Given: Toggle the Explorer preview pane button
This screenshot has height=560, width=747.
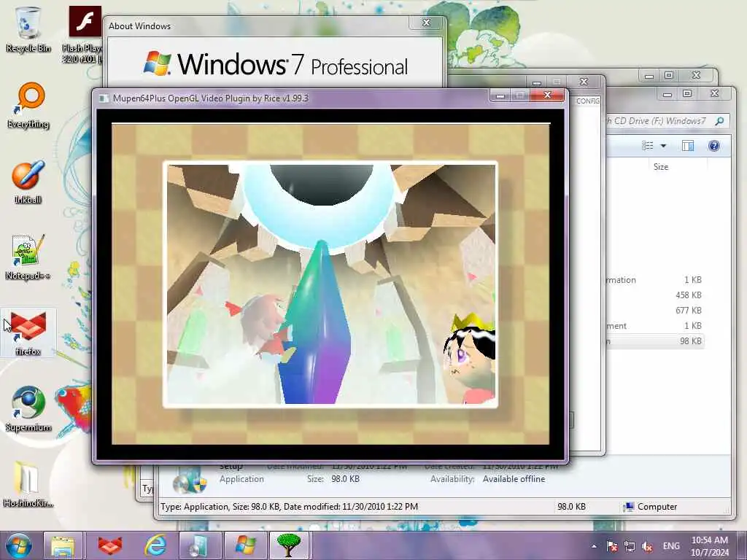Looking at the screenshot, I should [x=687, y=146].
